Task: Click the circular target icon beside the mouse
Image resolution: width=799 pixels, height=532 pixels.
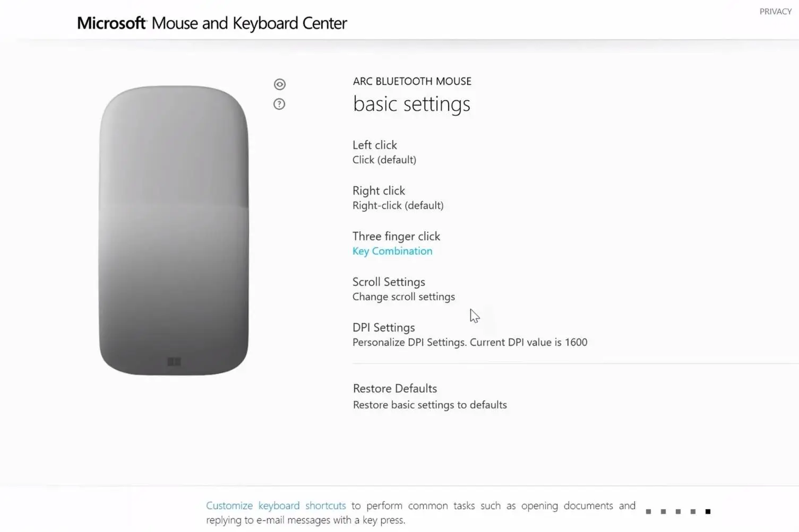Action: pos(280,84)
